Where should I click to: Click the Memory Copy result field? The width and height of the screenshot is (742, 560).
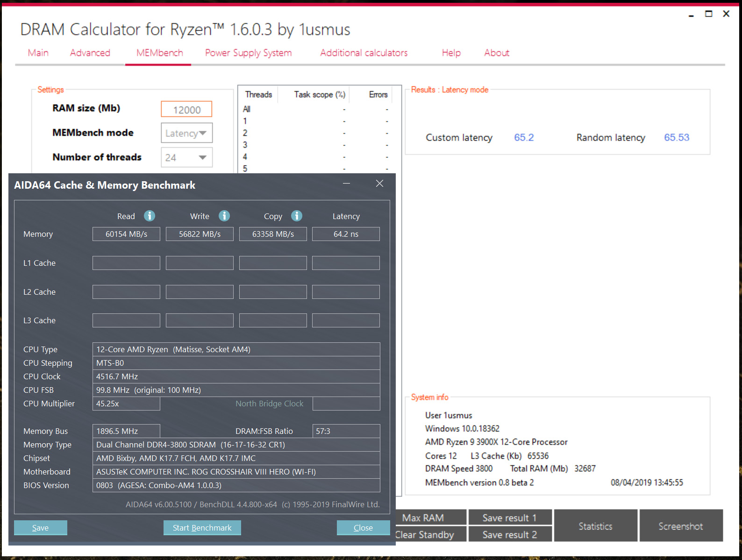(x=273, y=234)
